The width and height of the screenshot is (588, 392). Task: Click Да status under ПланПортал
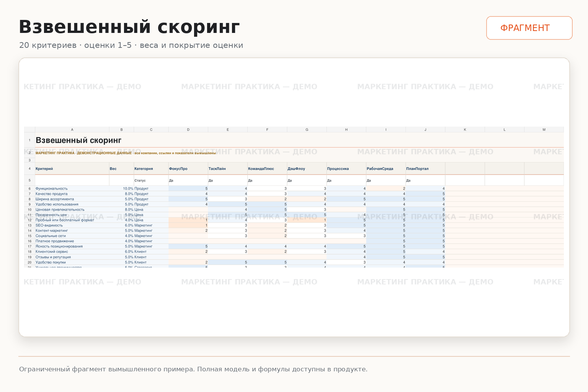(x=425, y=180)
